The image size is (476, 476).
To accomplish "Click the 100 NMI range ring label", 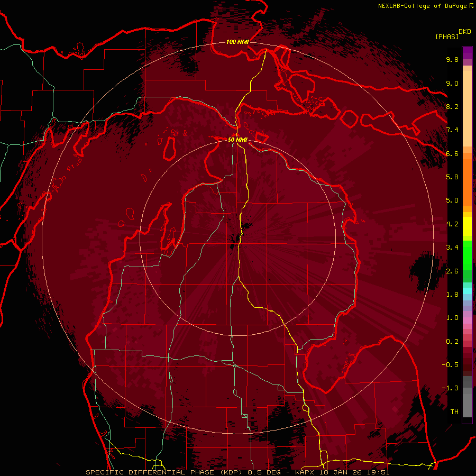I will (237, 42).
